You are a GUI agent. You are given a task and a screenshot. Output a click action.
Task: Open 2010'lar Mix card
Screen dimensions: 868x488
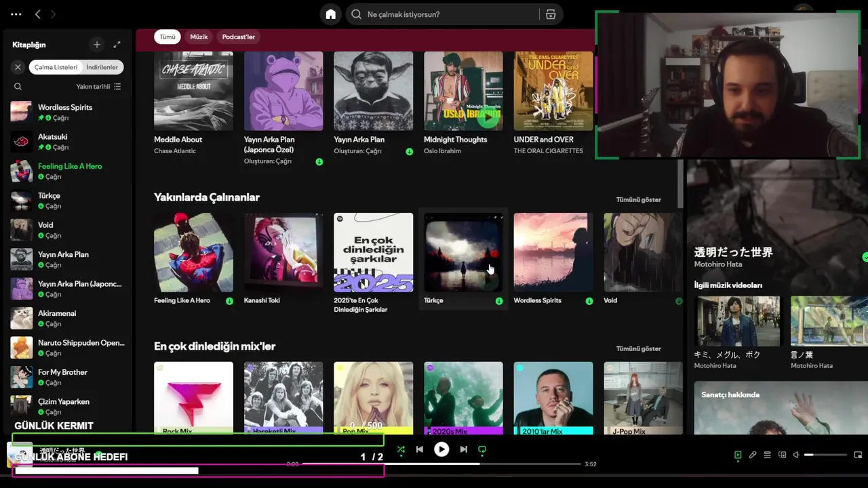[x=553, y=399]
